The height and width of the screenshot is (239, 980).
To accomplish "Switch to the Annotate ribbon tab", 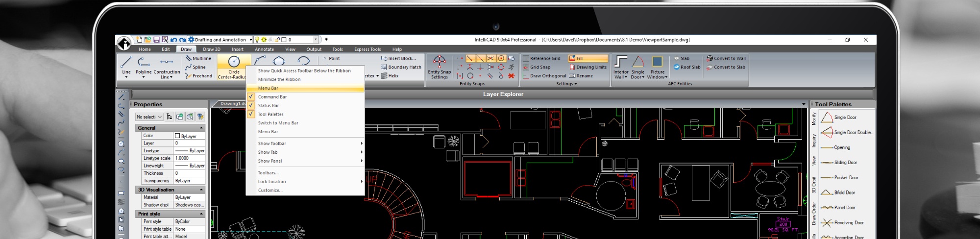I will tap(264, 49).
